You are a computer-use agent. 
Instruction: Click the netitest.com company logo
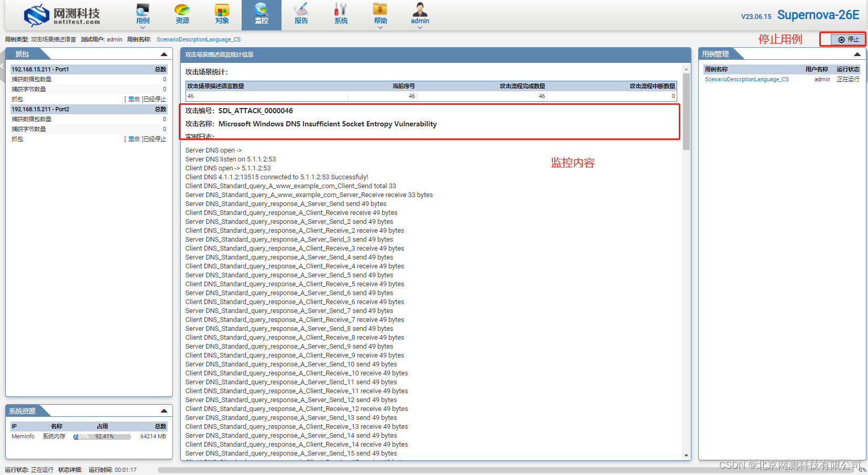[x=62, y=15]
